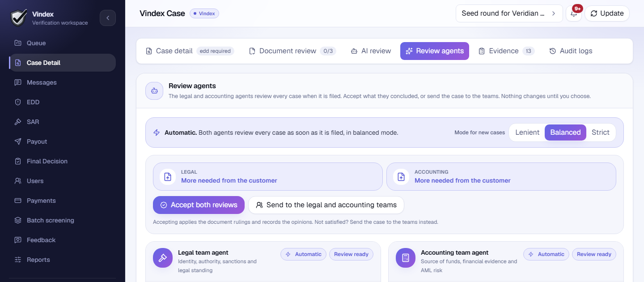The image size is (644, 282).
Task: Click the Feedback heart-message icon
Action: click(18, 240)
